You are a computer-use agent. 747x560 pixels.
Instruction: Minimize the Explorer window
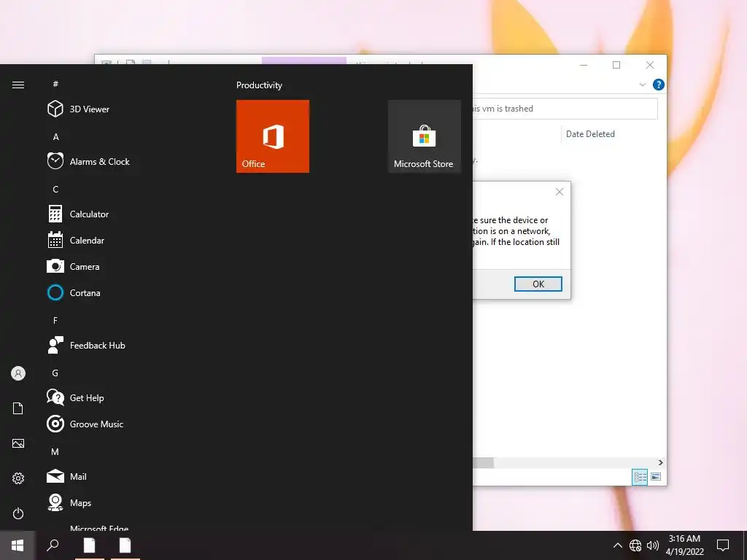coord(584,65)
